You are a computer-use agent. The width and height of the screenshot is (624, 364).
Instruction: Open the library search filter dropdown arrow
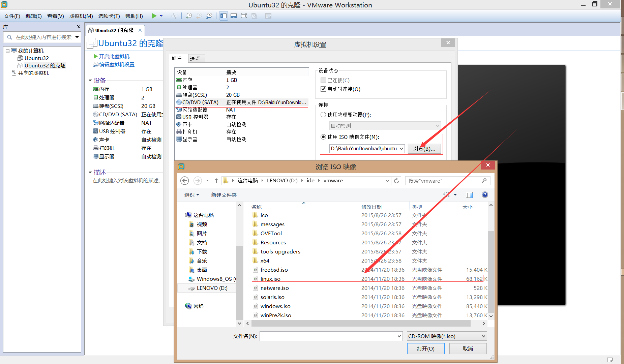(77, 37)
